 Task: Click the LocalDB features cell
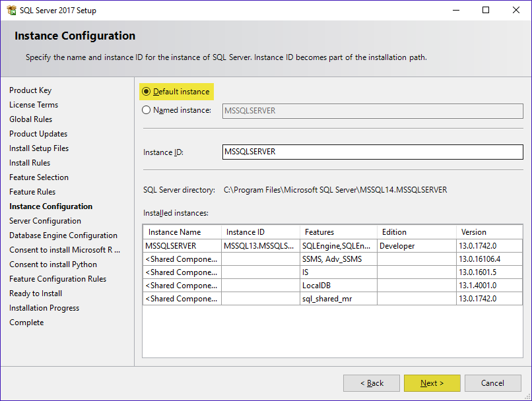coord(339,286)
